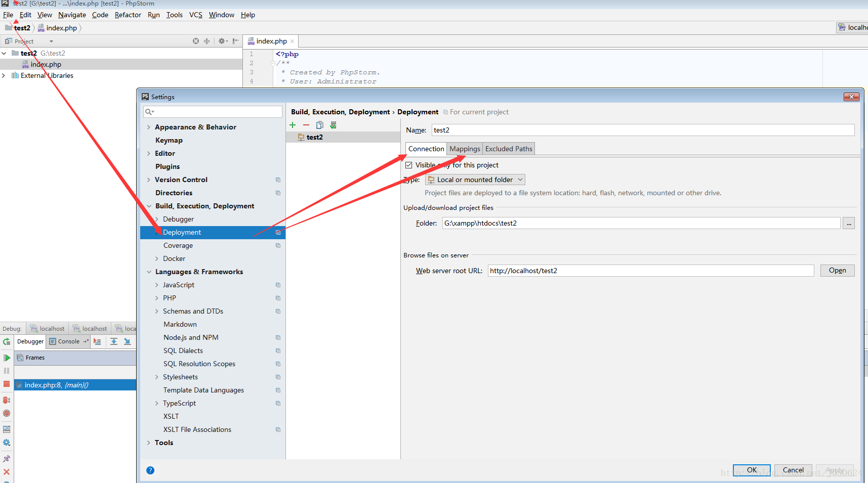This screenshot has width=868, height=483.
Task: Show execution point icon
Action: (x=97, y=342)
